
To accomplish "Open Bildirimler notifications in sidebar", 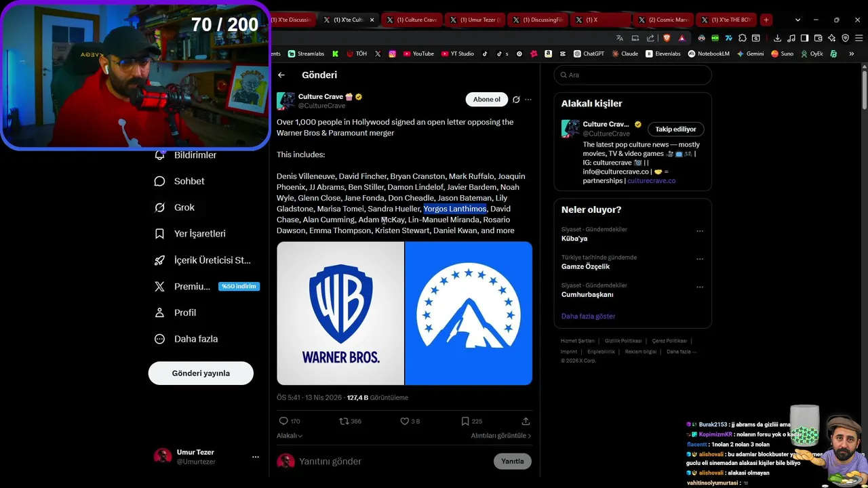I will (186, 155).
